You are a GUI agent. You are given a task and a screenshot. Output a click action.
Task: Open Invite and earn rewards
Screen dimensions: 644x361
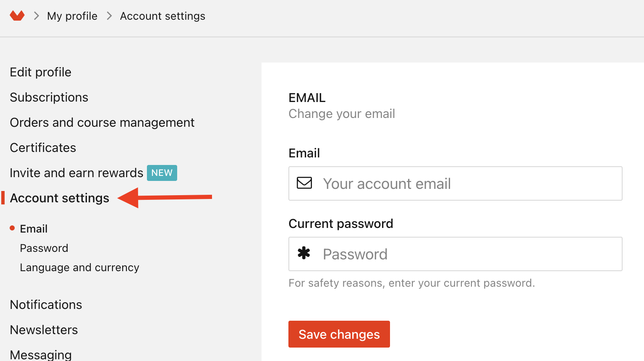pyautogui.click(x=76, y=173)
